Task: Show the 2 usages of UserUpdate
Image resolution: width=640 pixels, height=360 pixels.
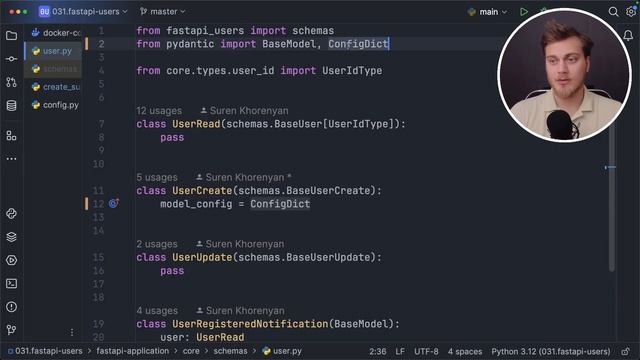Action: coord(157,244)
